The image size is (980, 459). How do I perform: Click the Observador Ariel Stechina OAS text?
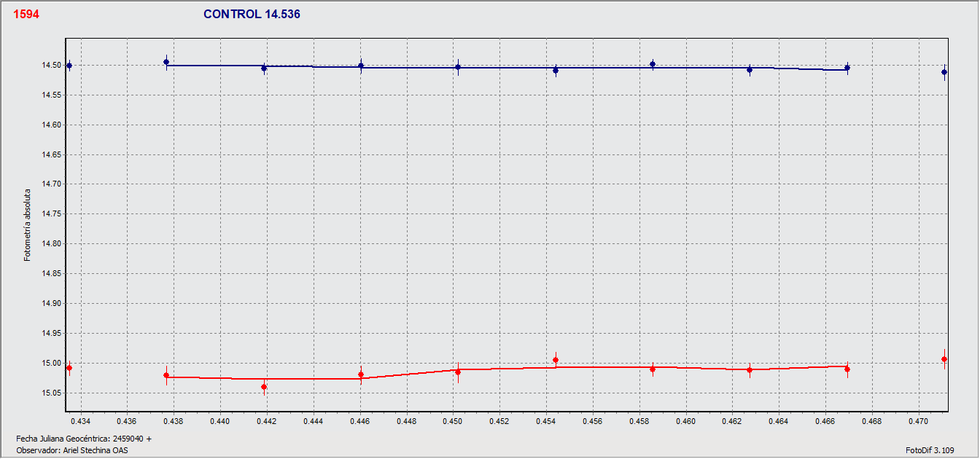[x=72, y=450]
